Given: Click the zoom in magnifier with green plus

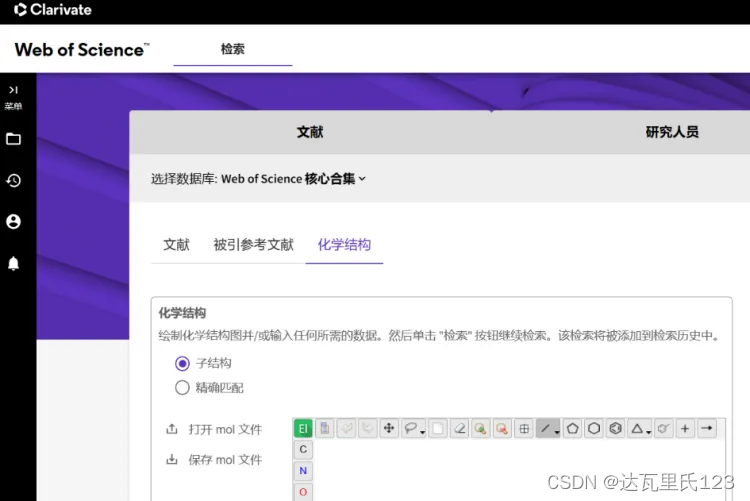Looking at the screenshot, I should coord(481,428).
